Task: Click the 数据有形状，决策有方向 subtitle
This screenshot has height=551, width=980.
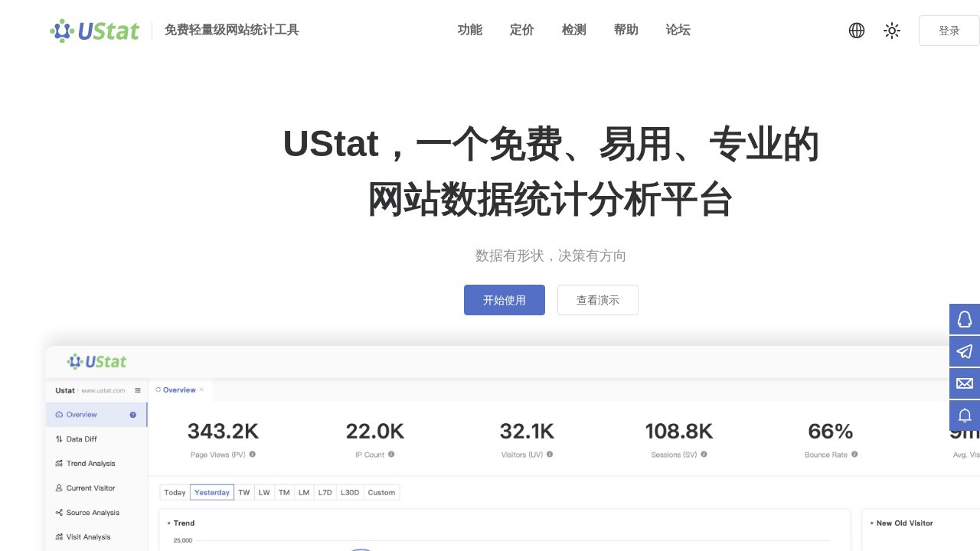Action: pos(550,256)
